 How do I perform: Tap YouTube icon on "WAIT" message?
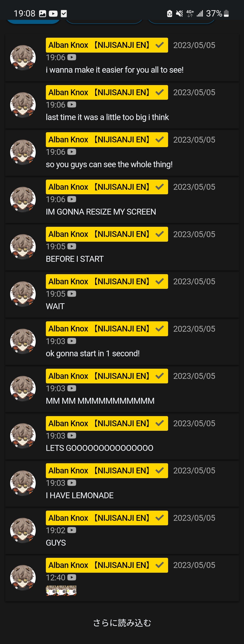point(72,294)
